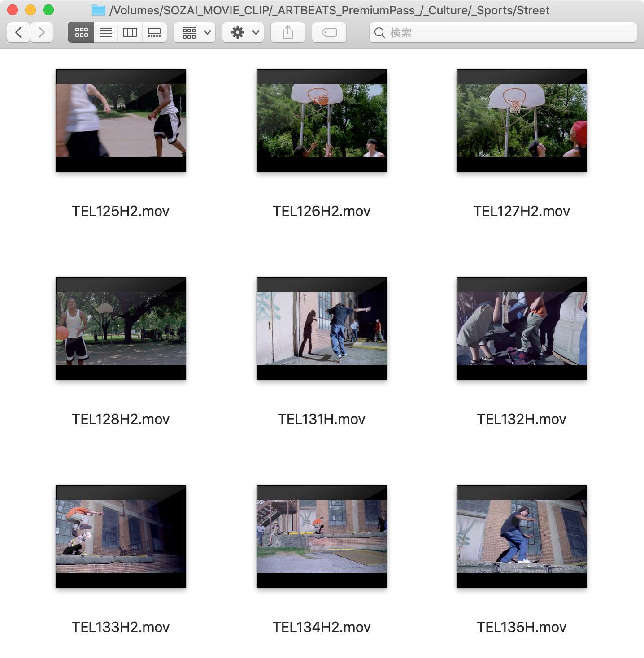Image resolution: width=644 pixels, height=658 pixels.
Task: Click the Street folder path title
Action: (329, 10)
